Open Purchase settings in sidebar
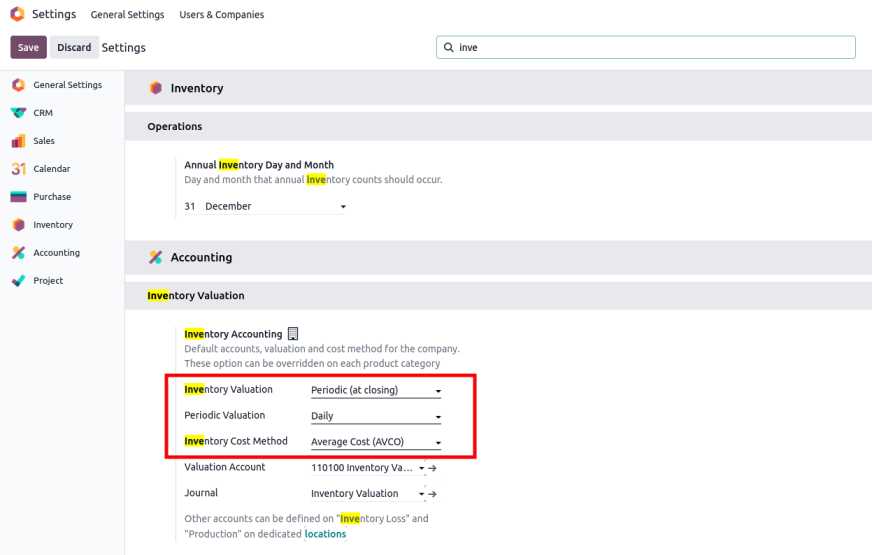 (x=52, y=197)
